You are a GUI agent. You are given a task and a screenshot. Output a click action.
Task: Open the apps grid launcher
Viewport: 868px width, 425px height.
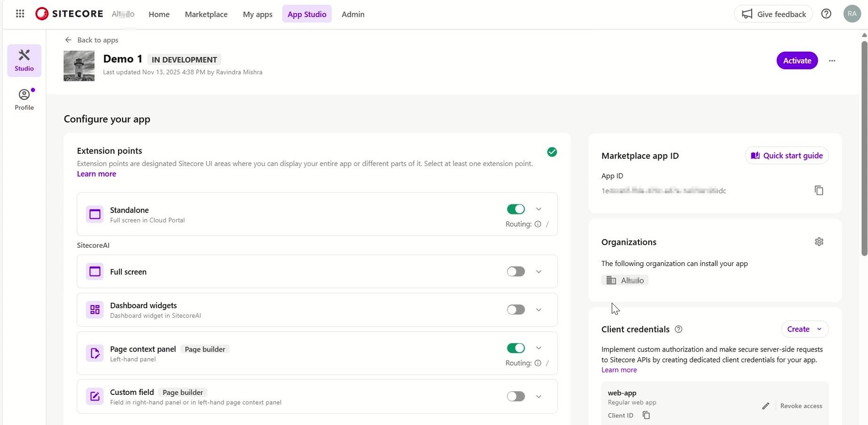click(x=19, y=13)
